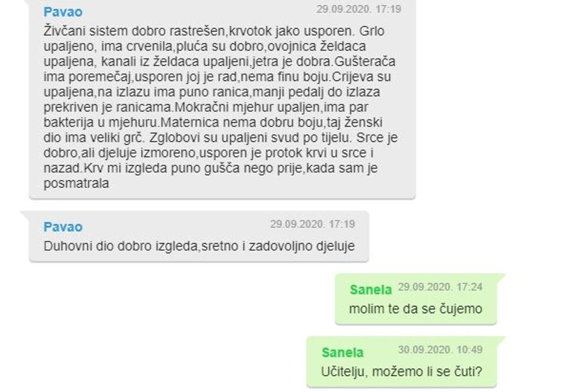Click the second Pavao sender name
The image size is (570, 392).
click(x=63, y=227)
